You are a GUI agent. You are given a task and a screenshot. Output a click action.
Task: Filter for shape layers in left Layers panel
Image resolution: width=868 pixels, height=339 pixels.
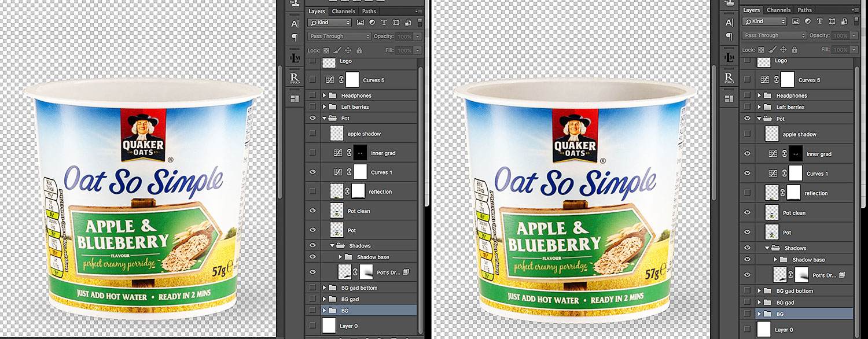pyautogui.click(x=396, y=23)
